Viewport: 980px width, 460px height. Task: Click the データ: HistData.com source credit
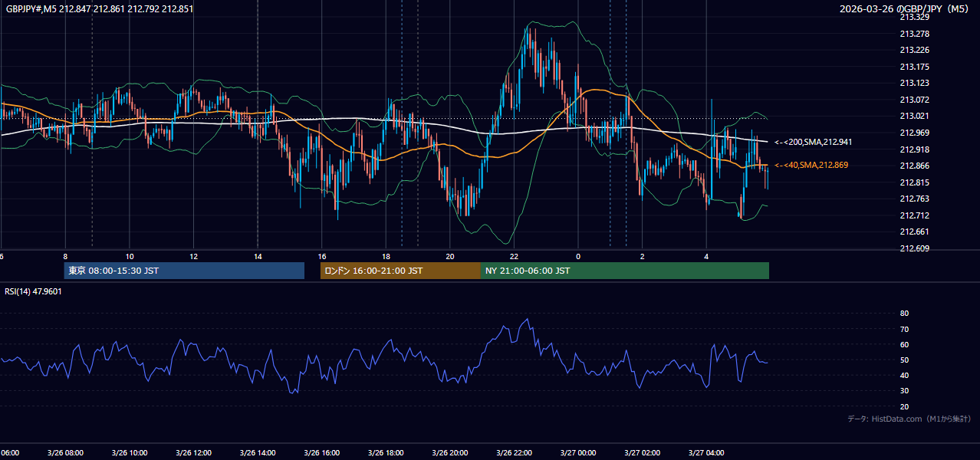tap(909, 419)
